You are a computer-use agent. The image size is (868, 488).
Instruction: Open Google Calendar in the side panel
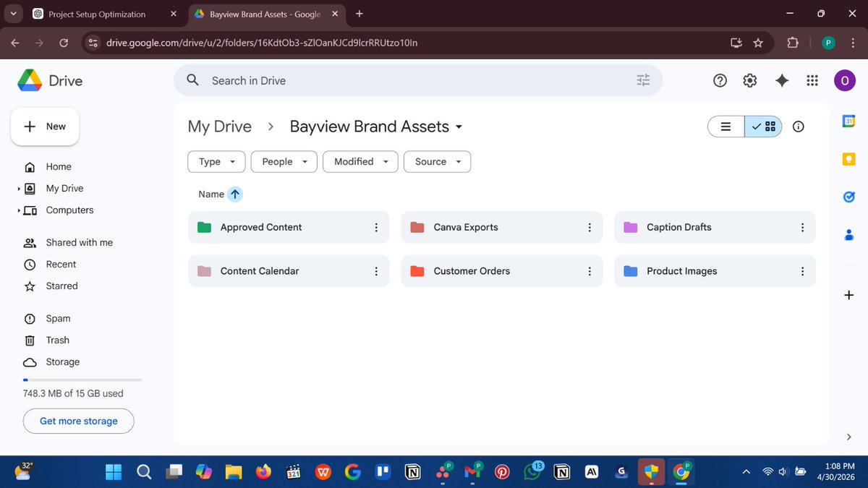click(x=848, y=121)
